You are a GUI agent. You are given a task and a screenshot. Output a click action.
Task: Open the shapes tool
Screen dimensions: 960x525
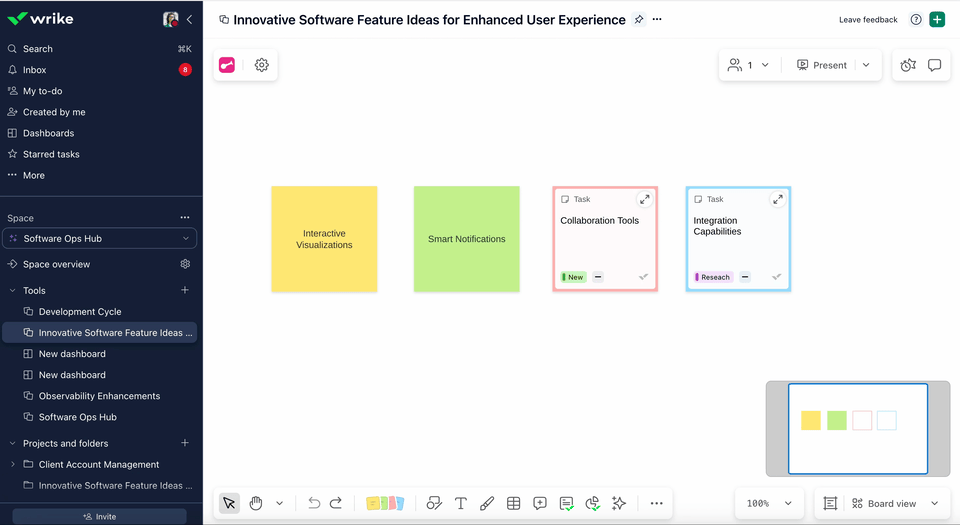[x=434, y=503]
